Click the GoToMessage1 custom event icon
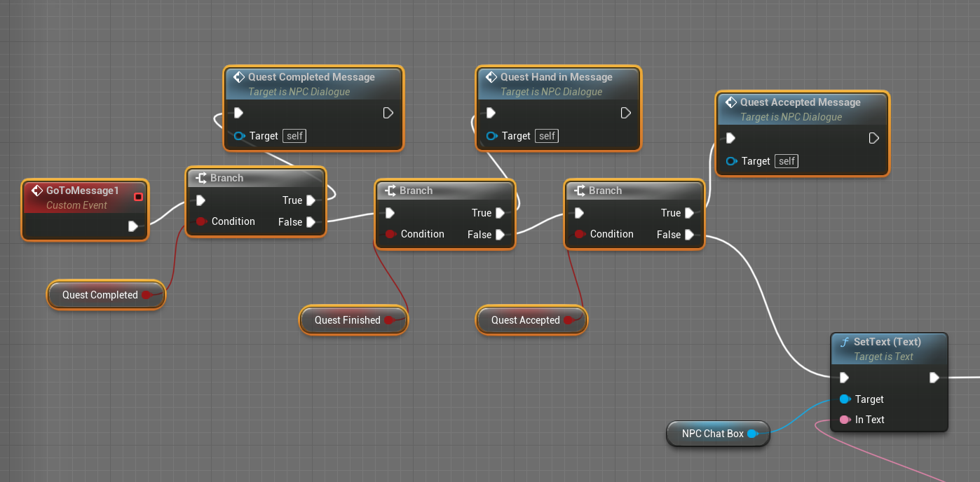This screenshot has height=482, width=980. 38,191
